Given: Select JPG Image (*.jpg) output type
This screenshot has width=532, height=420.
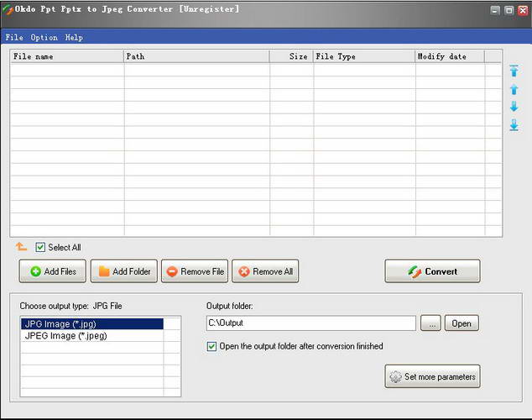Looking at the screenshot, I should click(92, 324).
